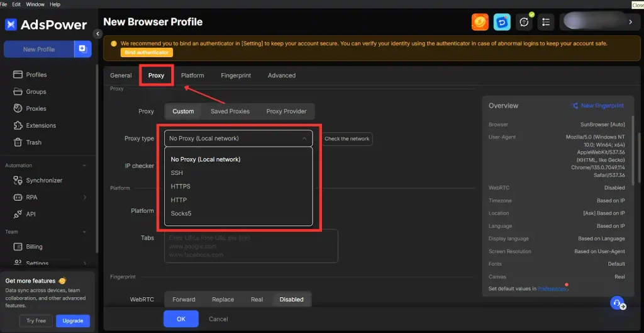Open the Preferences link
This screenshot has width=644, height=333.
click(552, 288)
